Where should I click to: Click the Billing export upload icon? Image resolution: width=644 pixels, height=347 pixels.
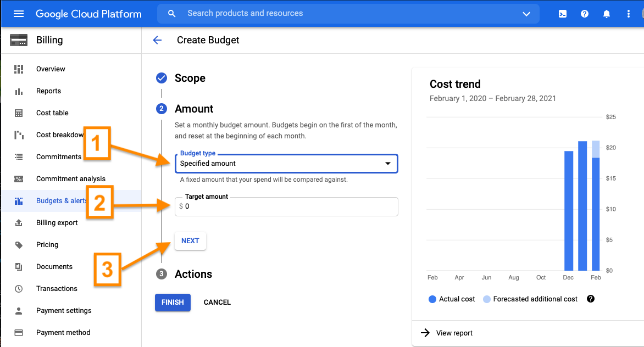pos(19,223)
